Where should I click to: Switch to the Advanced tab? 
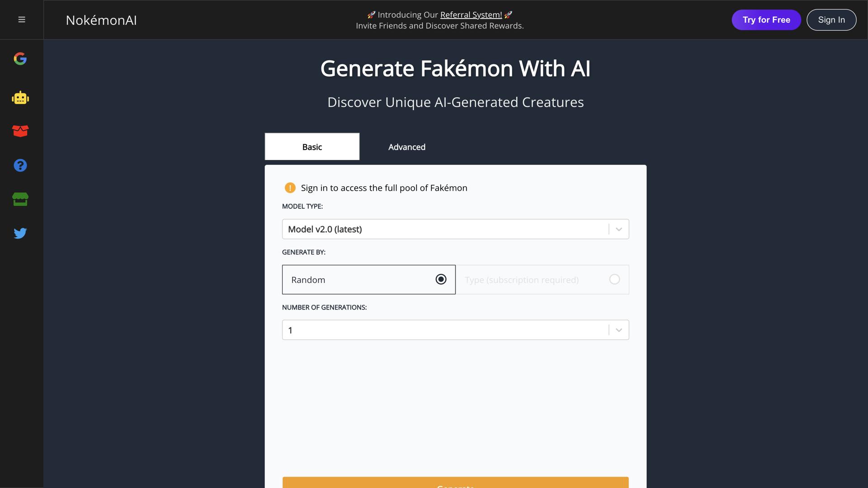(406, 146)
